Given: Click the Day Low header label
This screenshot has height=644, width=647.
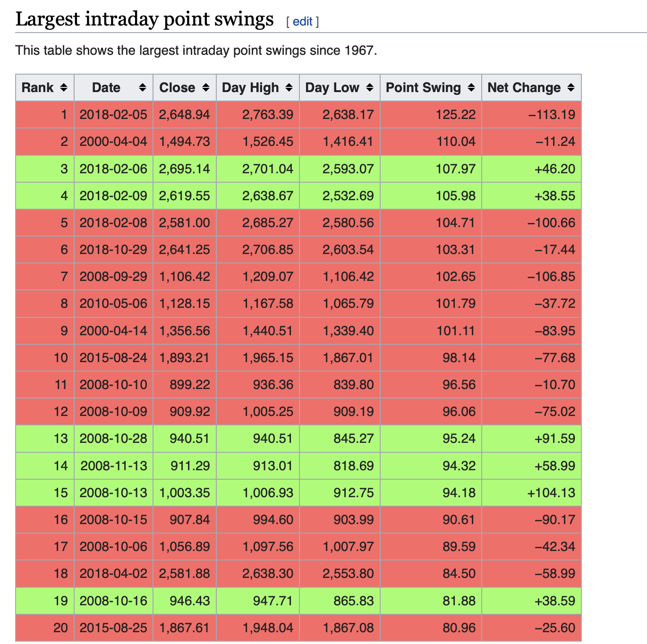Looking at the screenshot, I should pyautogui.click(x=332, y=88).
